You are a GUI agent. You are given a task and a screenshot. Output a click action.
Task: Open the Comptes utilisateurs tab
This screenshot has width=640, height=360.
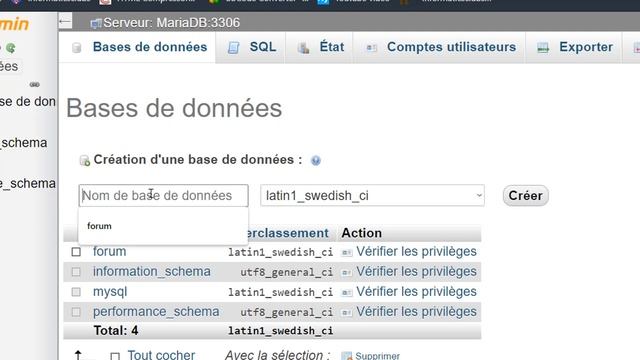tap(439, 47)
